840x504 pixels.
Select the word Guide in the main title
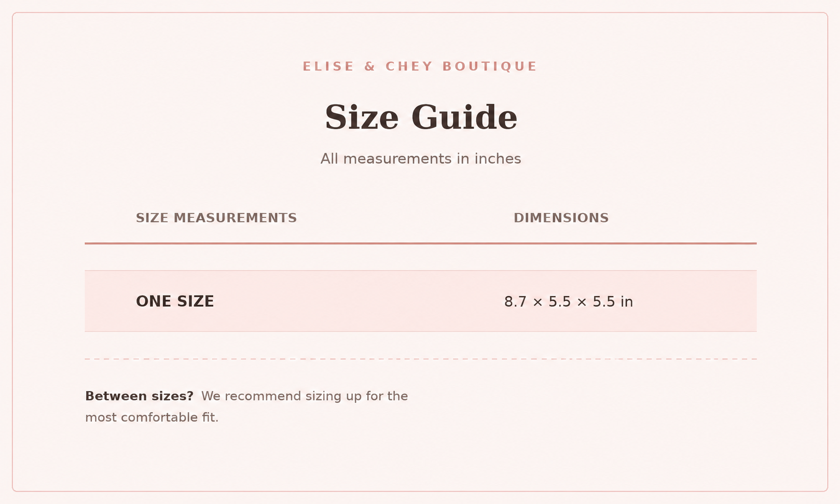(464, 117)
